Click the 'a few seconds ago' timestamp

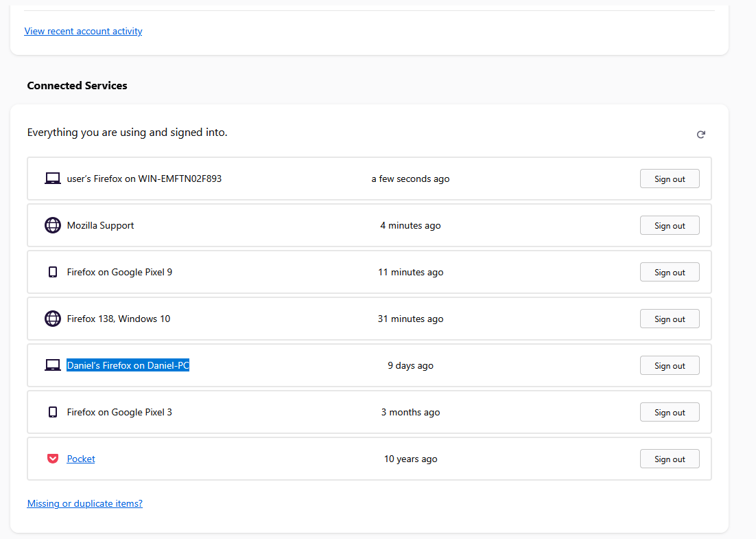(x=410, y=179)
